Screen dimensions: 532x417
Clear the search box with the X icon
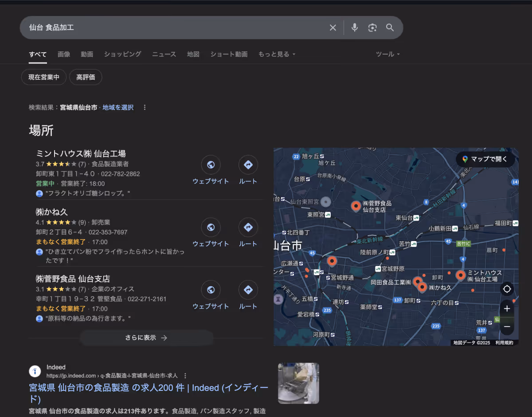[333, 27]
